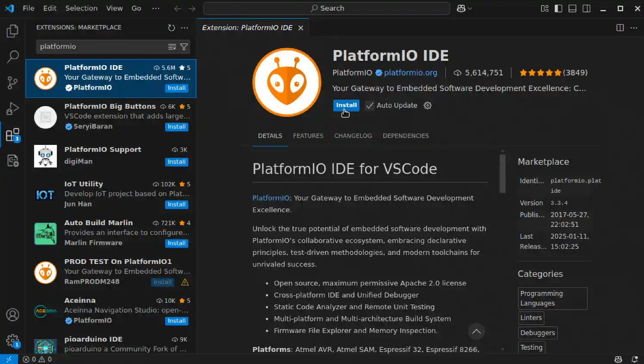The height and width of the screenshot is (364, 644).
Task: Click the readme vertical scrollbar thumb
Action: [502, 173]
